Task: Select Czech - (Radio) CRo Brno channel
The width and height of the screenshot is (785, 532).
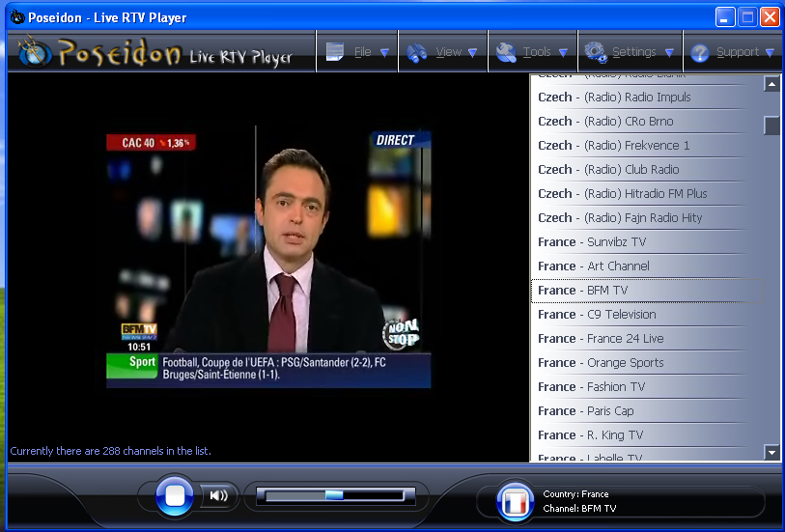Action: [x=646, y=121]
